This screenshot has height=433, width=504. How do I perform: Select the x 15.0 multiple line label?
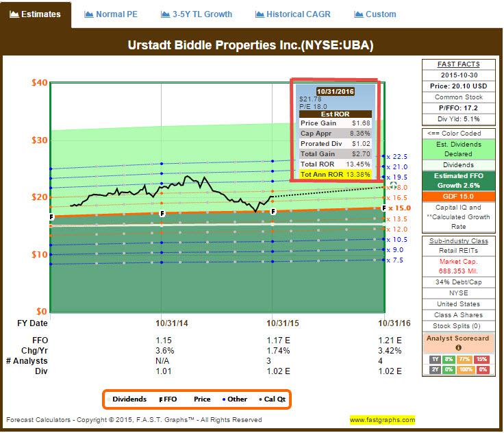pos(399,208)
